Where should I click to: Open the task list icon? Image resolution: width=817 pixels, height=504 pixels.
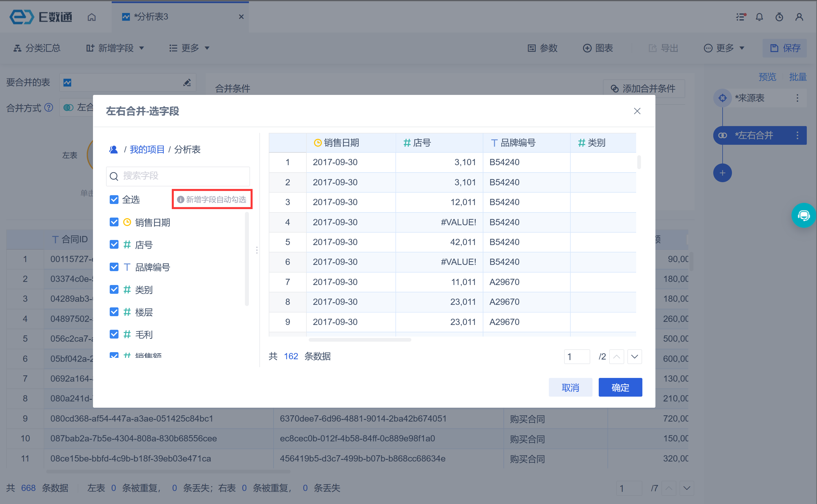pos(741,17)
